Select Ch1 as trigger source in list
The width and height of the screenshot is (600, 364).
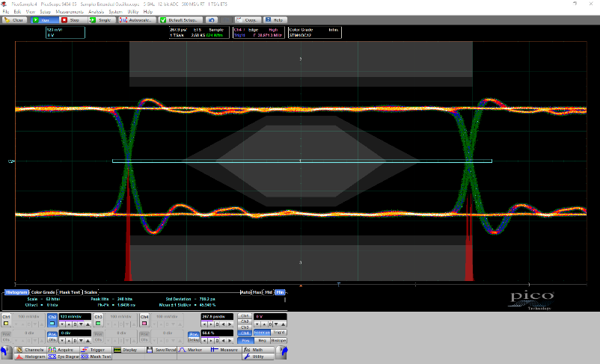coord(245,316)
